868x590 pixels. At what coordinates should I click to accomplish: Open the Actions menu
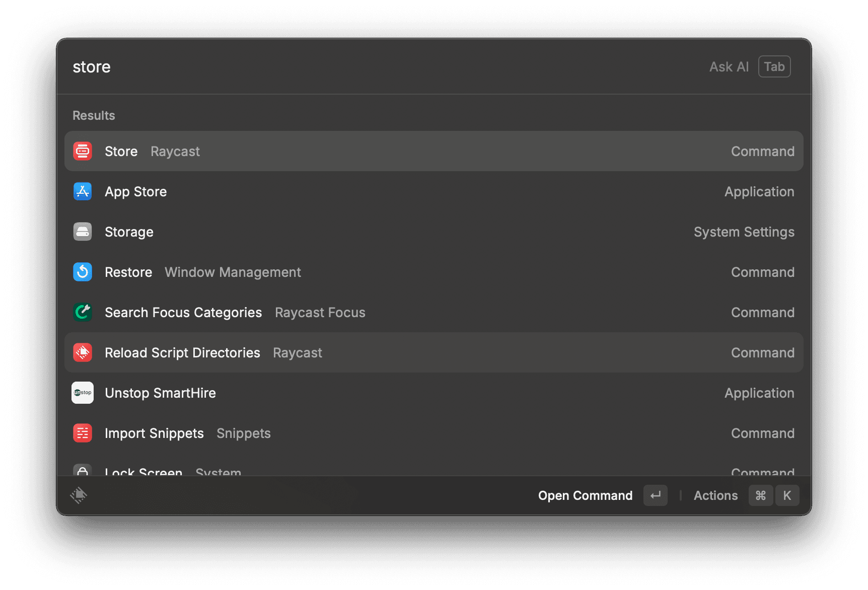(715, 495)
